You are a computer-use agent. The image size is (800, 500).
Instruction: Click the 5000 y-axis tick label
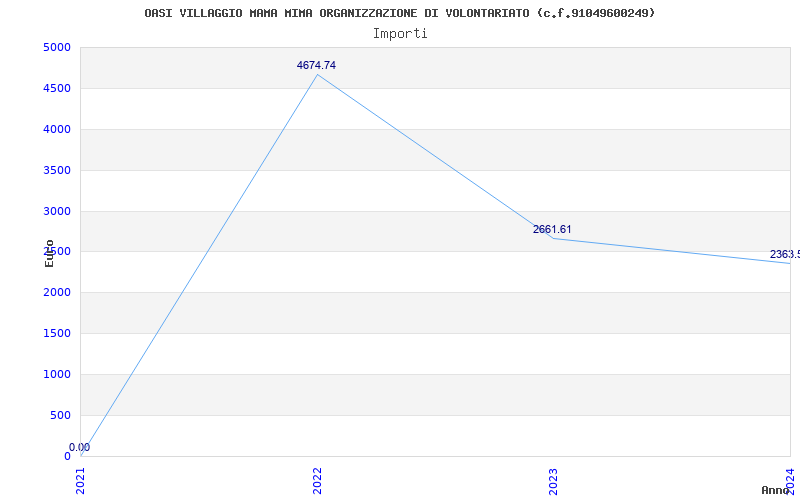click(x=57, y=47)
